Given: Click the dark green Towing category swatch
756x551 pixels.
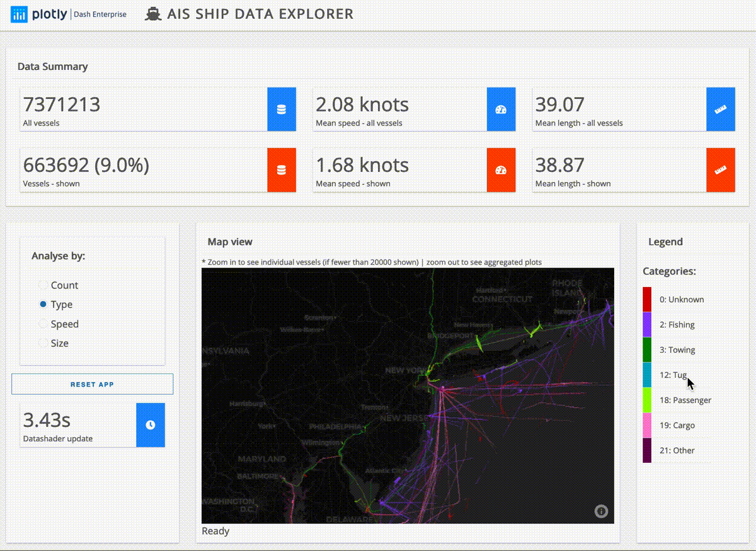Looking at the screenshot, I should (x=647, y=349).
